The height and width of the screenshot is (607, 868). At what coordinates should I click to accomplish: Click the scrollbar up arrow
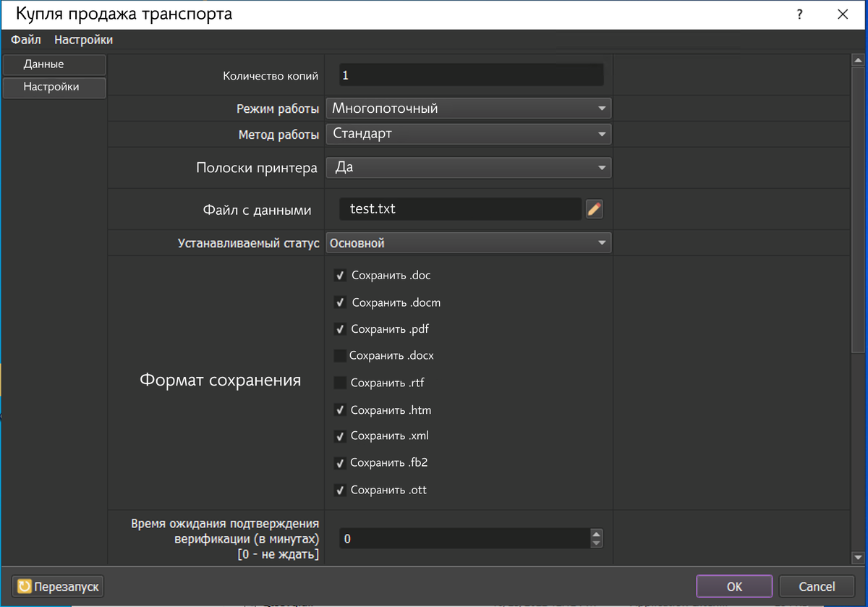pyautogui.click(x=859, y=62)
